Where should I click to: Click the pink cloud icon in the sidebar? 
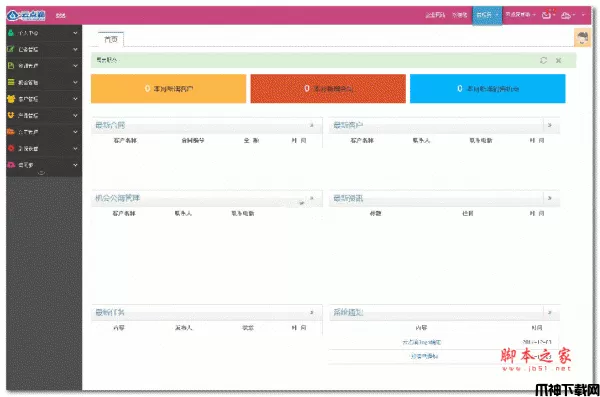pyautogui.click(x=11, y=165)
